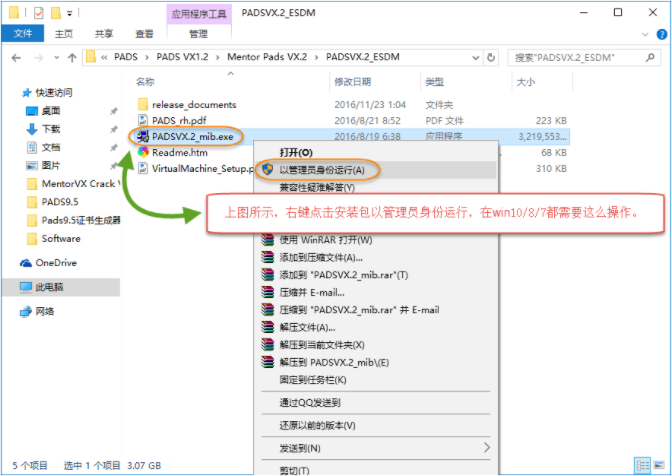Switch to details view icon in status bar
The width and height of the screenshot is (672, 476).
click(642, 465)
